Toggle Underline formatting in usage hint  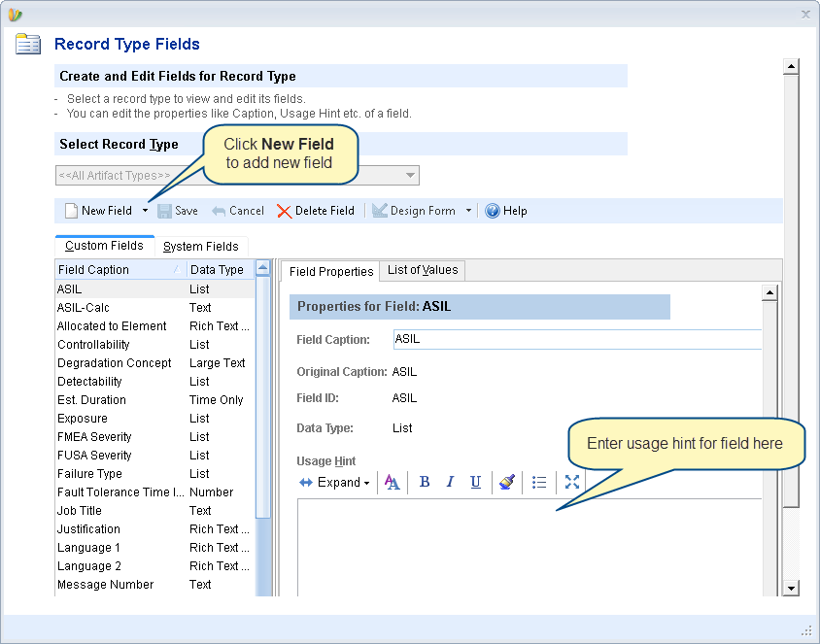475,482
